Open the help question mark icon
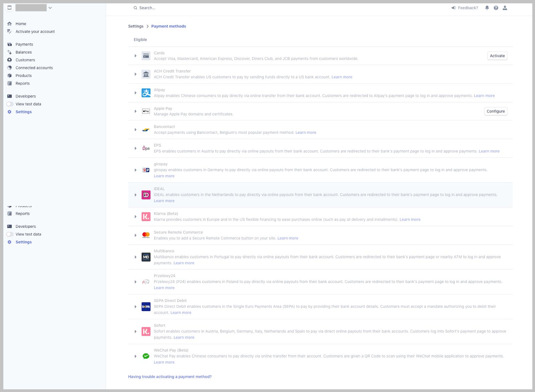This screenshot has height=392, width=535. 496,8
